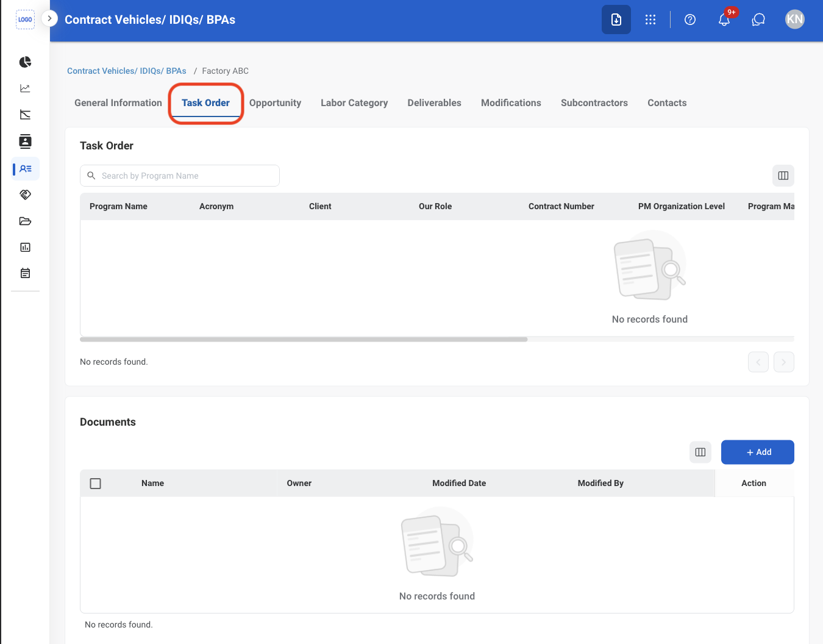Image resolution: width=823 pixels, height=644 pixels.
Task: Click the Task Order table horizontal scrollbar
Action: 304,339
